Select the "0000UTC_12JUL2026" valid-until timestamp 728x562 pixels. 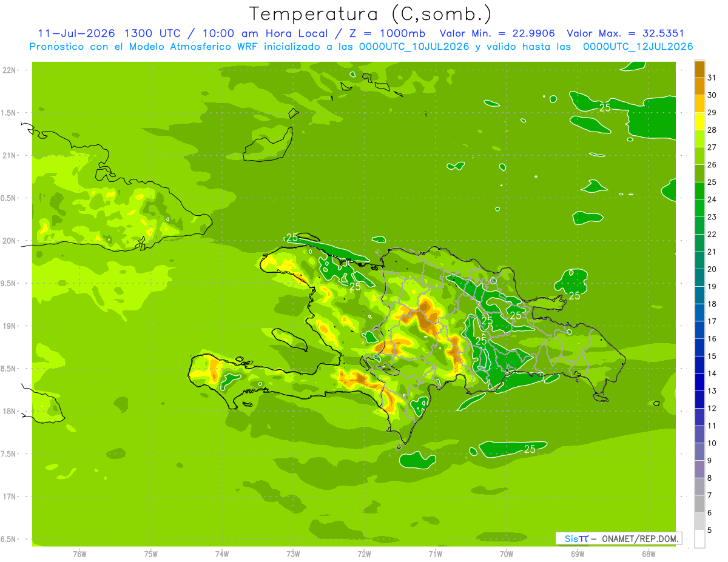pos(638,47)
